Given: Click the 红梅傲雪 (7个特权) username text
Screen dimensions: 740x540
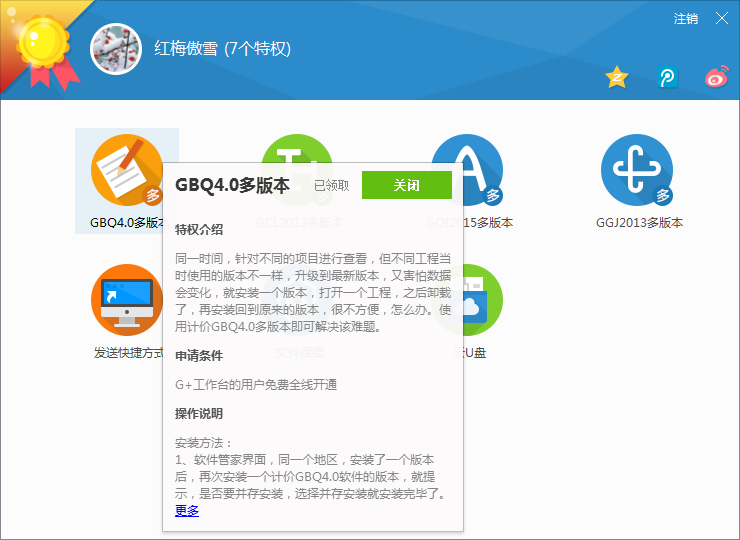Looking at the screenshot, I should click(222, 49).
